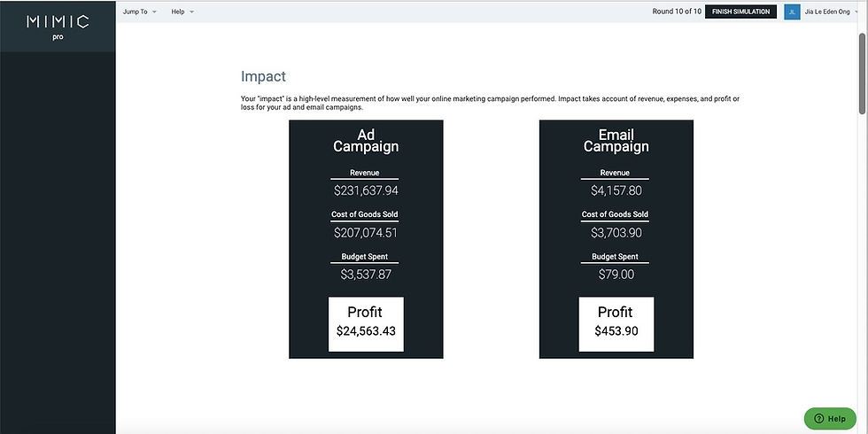Click the MIMIC pro logo

[x=58, y=27]
